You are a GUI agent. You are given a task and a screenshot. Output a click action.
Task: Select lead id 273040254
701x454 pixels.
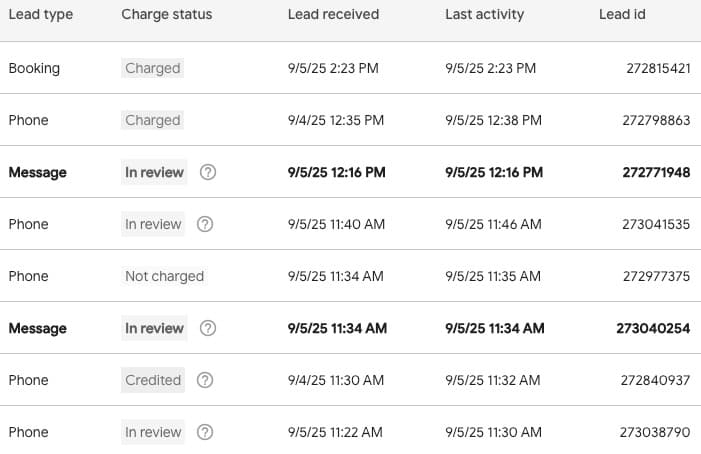pos(653,328)
